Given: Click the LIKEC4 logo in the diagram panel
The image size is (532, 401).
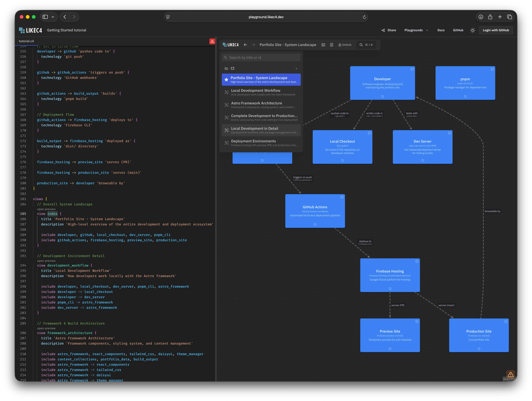Looking at the screenshot, I should pos(230,45).
